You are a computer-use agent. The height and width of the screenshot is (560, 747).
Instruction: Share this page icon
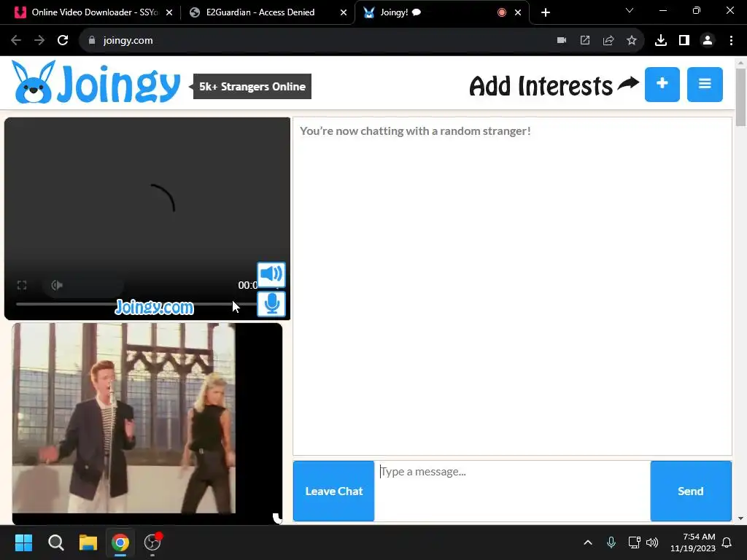[x=608, y=41]
